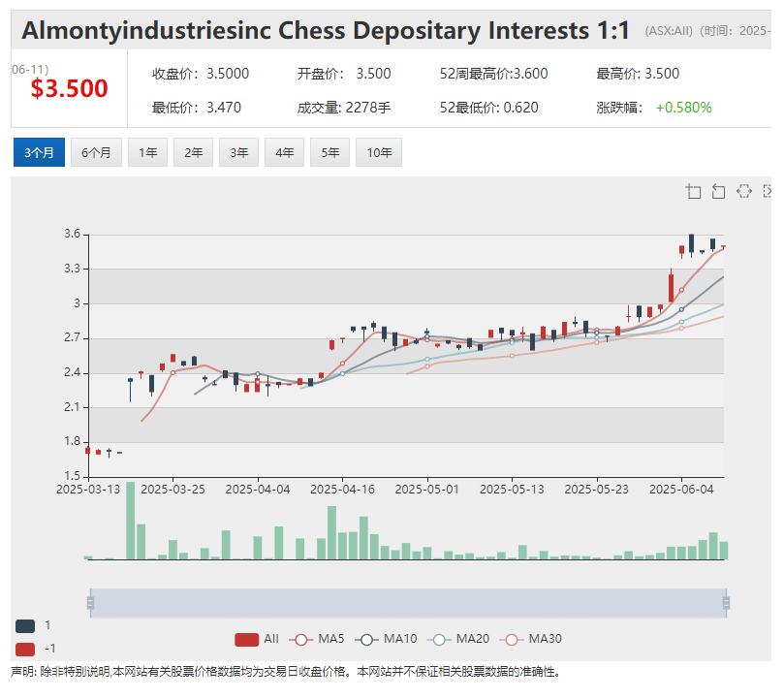
Task: Select the 5年 range tab
Action: (x=330, y=152)
